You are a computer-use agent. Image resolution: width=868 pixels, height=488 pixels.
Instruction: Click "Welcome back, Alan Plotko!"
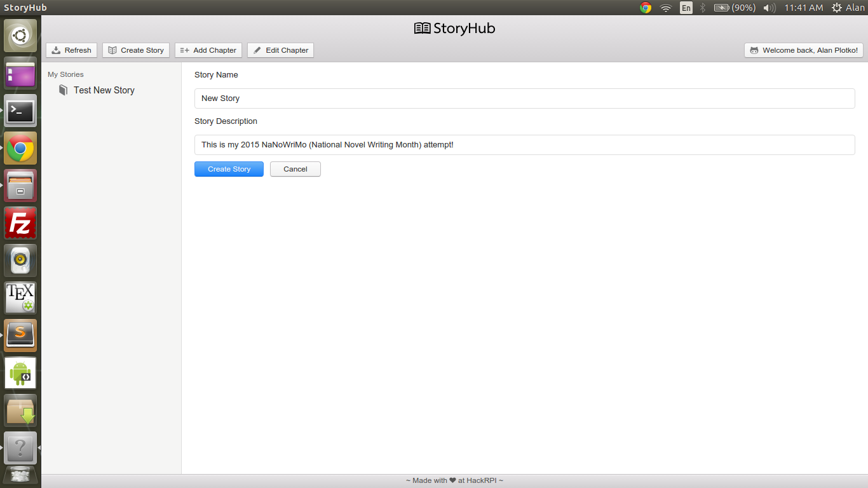[803, 50]
